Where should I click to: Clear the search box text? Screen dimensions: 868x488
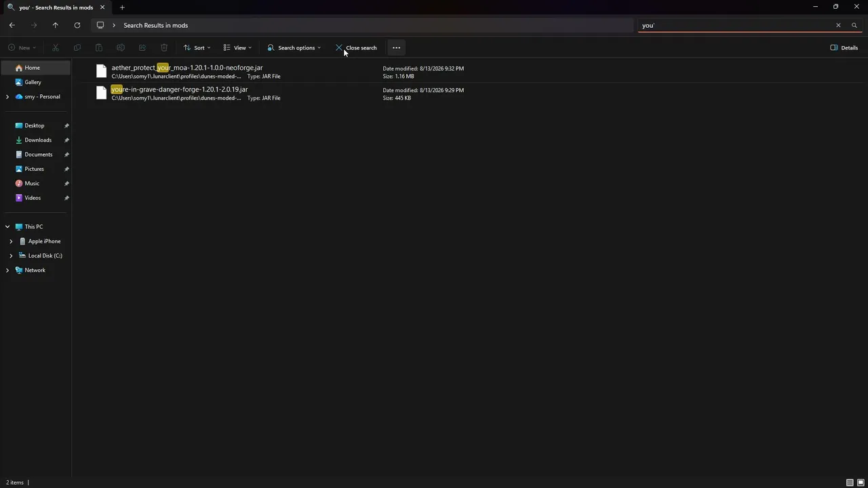[838, 25]
